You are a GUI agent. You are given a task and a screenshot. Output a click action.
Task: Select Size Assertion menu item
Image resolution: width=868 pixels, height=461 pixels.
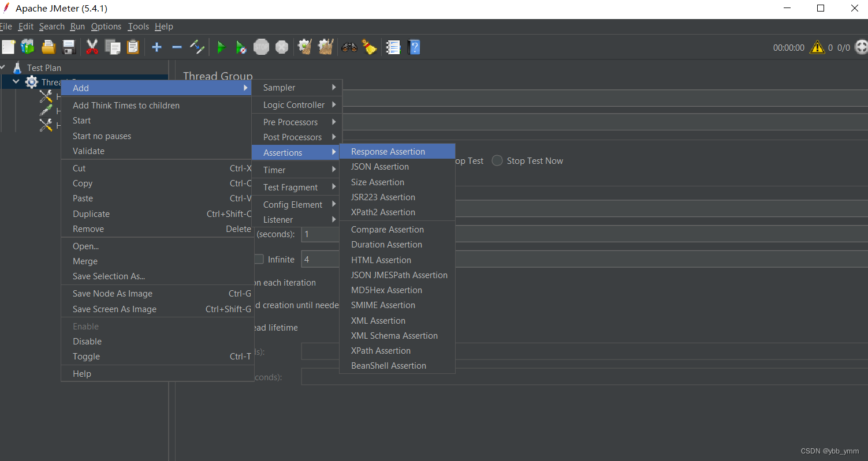tap(397, 182)
